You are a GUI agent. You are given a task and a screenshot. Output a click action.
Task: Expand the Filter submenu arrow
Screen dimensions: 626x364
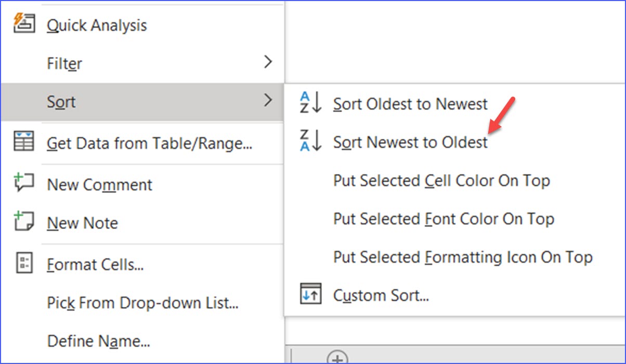pyautogui.click(x=268, y=62)
